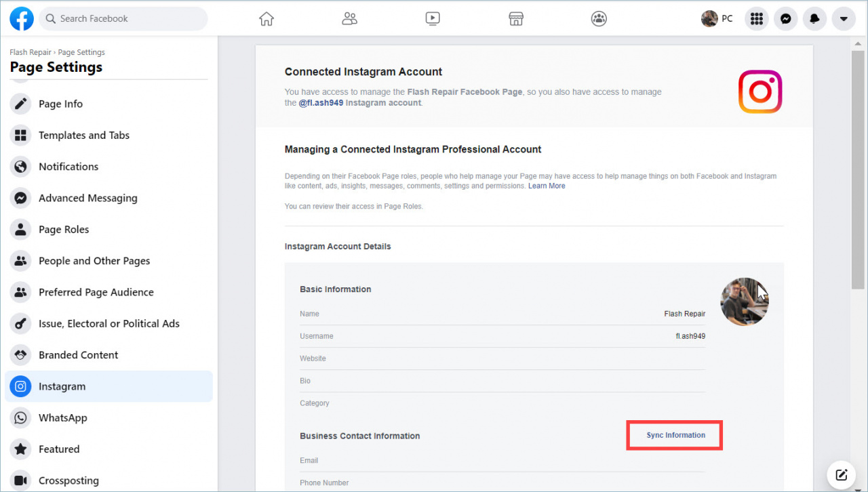Viewport: 868px width, 492px height.
Task: Open the Messenger icon
Action: pyautogui.click(x=786, y=19)
